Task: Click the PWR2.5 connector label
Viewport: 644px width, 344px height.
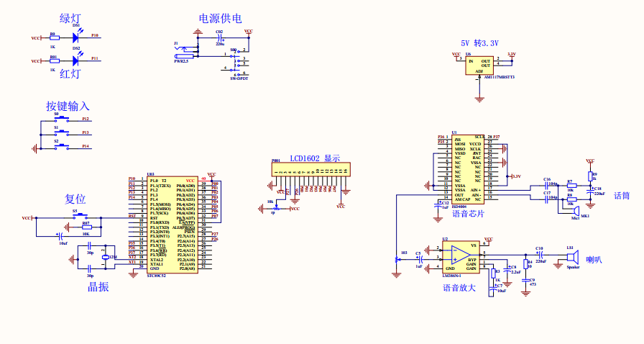Action: (x=181, y=61)
